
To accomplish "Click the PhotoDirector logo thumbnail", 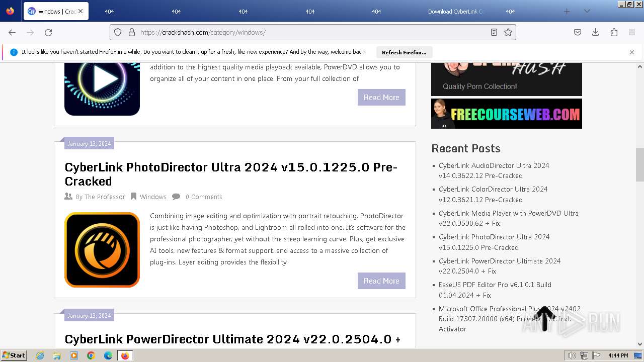I will coord(102,250).
